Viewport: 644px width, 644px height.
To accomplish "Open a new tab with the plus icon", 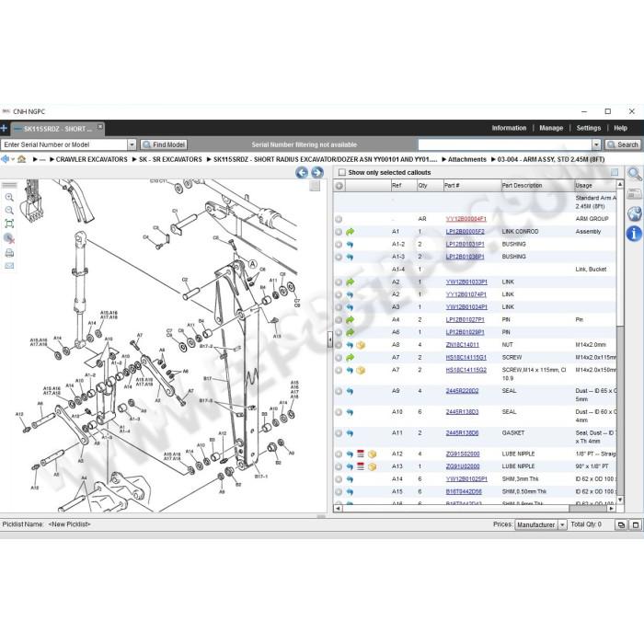I will tap(4, 129).
